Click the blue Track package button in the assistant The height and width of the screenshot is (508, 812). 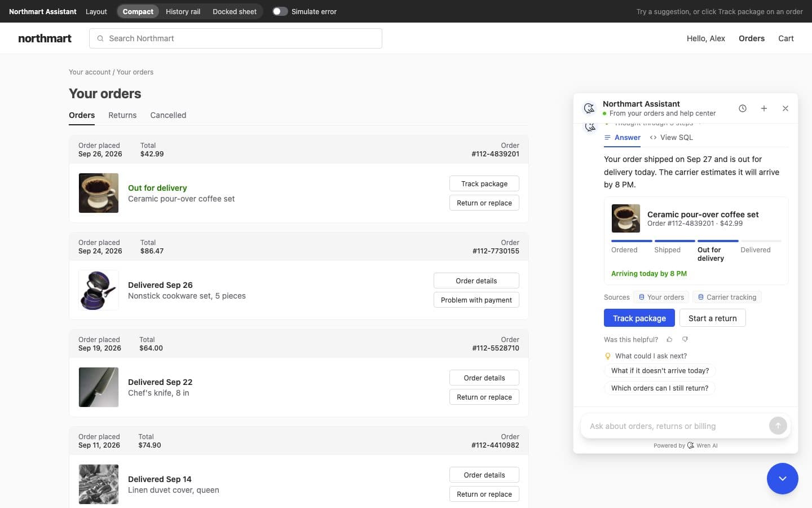pos(639,318)
